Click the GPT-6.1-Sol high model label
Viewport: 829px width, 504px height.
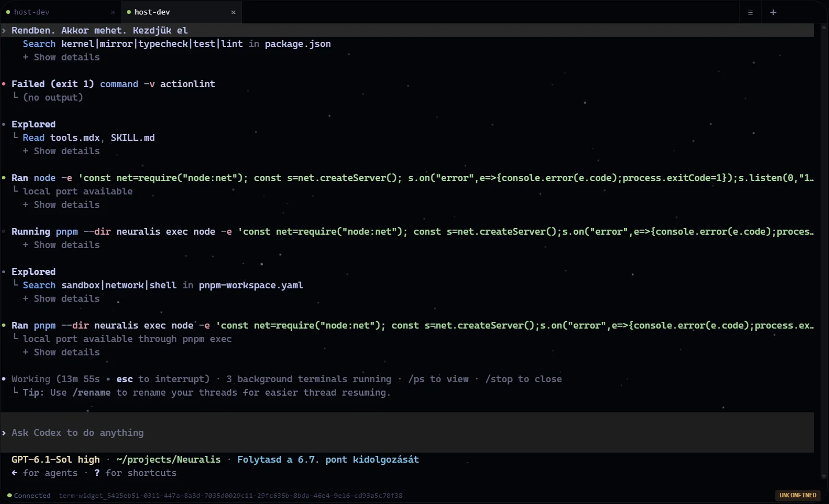point(55,459)
